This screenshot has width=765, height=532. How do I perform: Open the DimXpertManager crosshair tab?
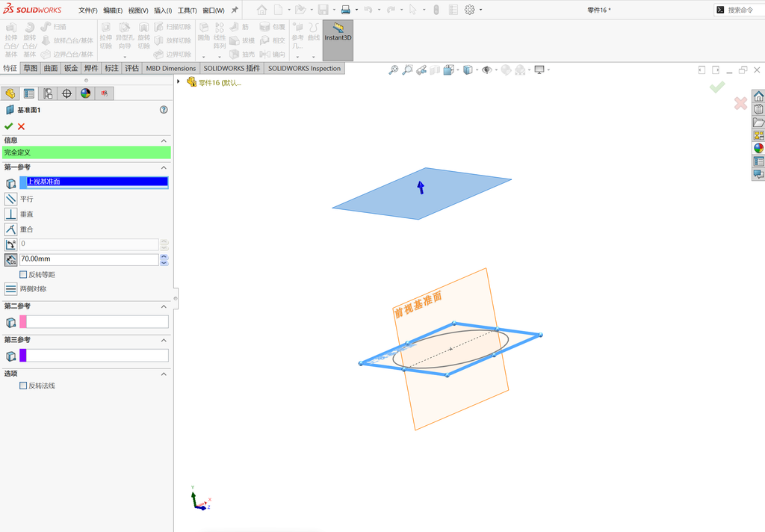[66, 93]
